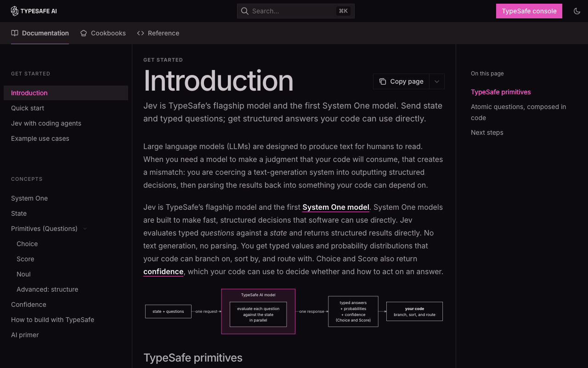Jump to Next steps section
Viewport: 588px width, 368px height.
[487, 132]
